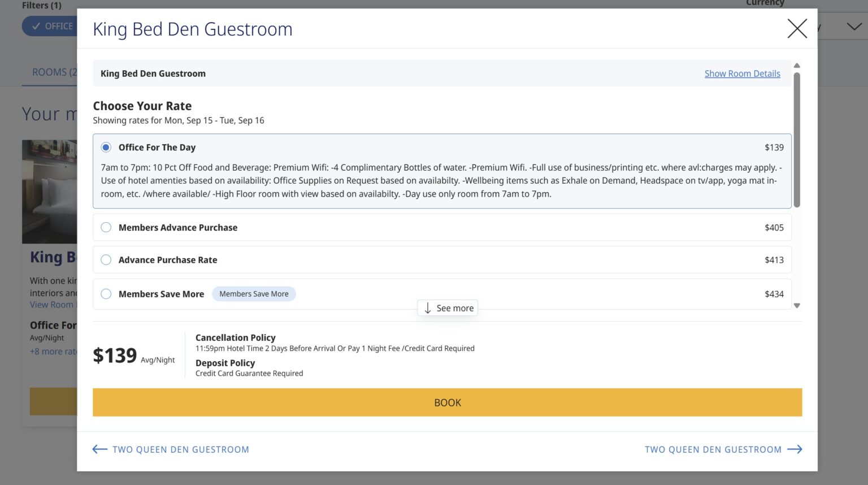Image resolution: width=868 pixels, height=485 pixels.
Task: Choose the Advance Purchase Rate option
Action: [x=106, y=260]
